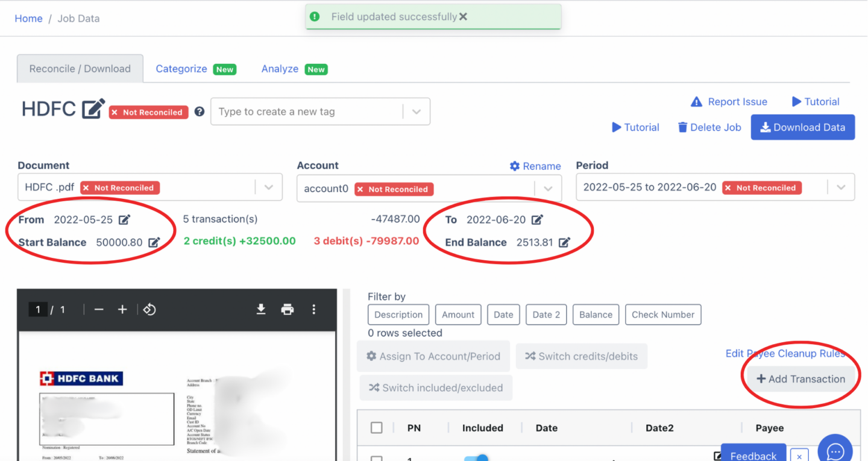This screenshot has width=868, height=461.
Task: Click the PDF page number field
Action: [x=38, y=309]
